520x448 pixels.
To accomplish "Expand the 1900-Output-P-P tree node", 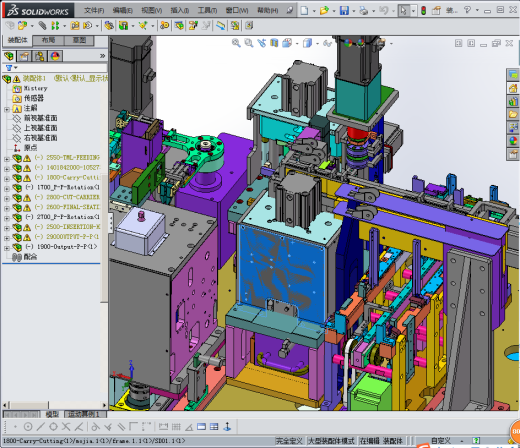I will [7, 248].
